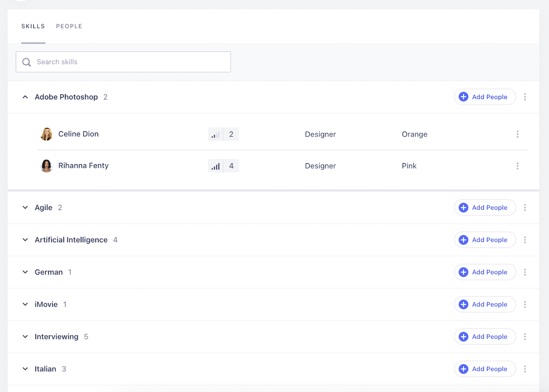Click Celine Dion's skill level bars icon
549x392 pixels.
(215, 134)
